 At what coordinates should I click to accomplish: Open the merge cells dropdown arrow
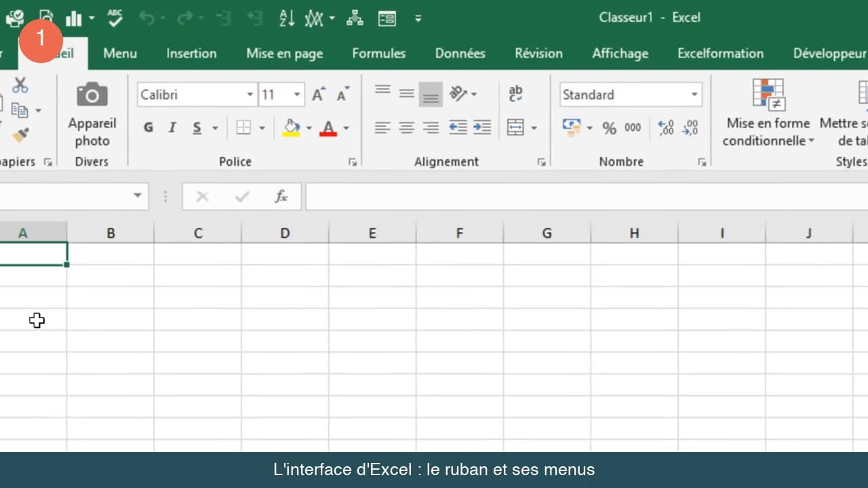pos(534,127)
